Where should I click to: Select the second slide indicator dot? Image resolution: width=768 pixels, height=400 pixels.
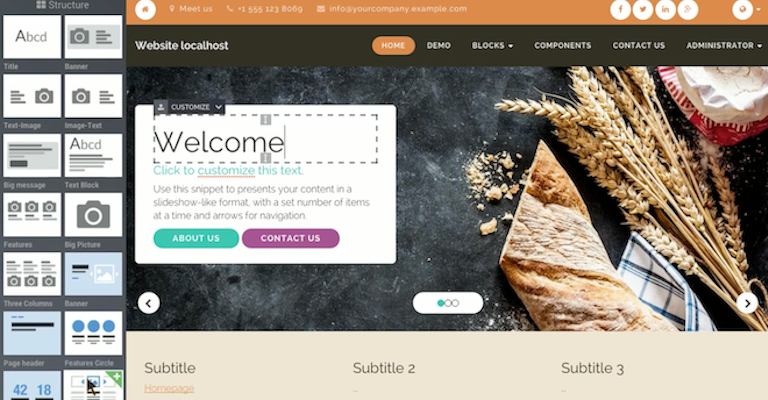pyautogui.click(x=448, y=303)
